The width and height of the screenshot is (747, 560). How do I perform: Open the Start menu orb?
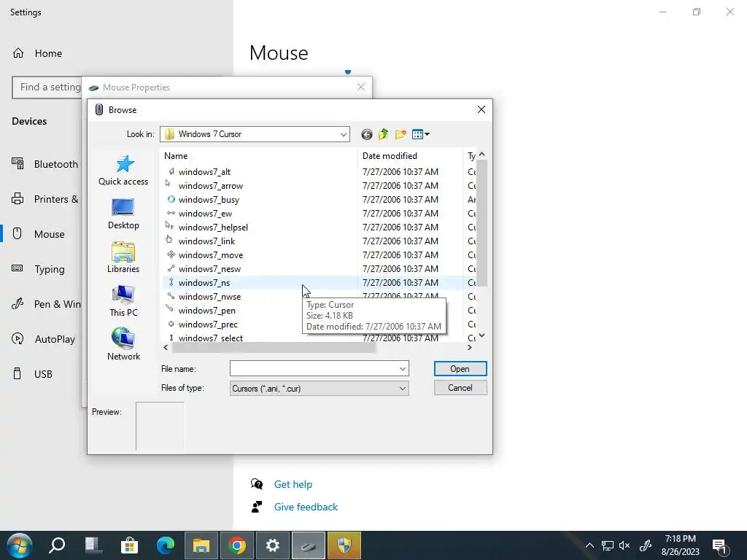[x=19, y=545]
